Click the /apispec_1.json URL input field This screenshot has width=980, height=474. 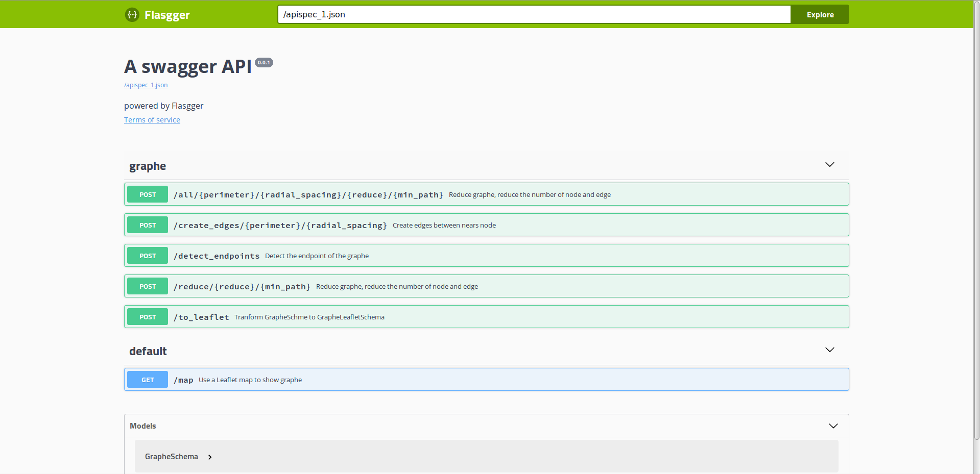pos(534,14)
